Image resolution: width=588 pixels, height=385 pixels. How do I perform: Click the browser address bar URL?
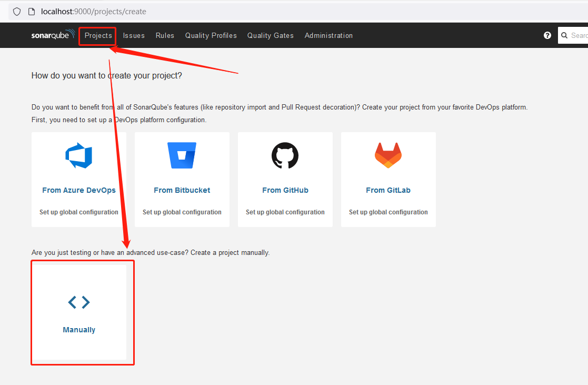pos(94,12)
